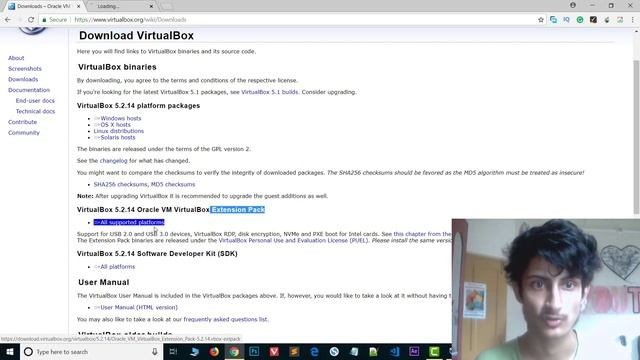The width and height of the screenshot is (640, 360).
Task: Open Chrome's three-dot menu
Action: coord(633,20)
